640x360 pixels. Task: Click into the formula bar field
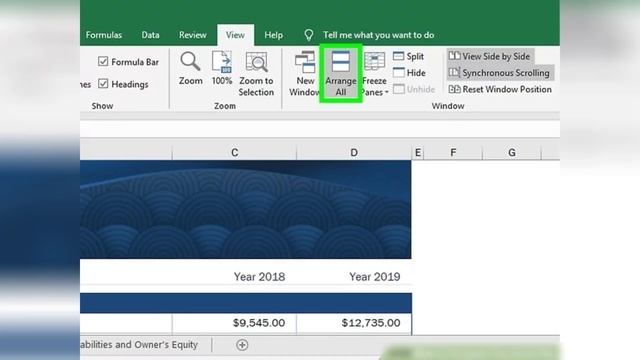(320, 129)
